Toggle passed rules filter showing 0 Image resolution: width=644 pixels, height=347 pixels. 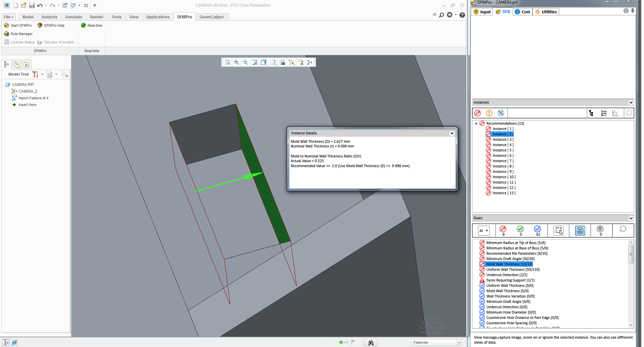click(520, 230)
